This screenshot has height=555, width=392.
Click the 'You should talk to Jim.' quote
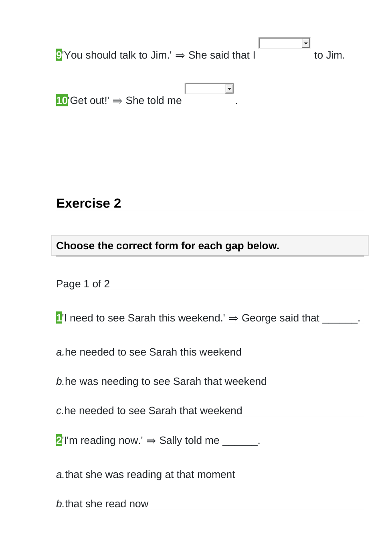tap(117, 55)
